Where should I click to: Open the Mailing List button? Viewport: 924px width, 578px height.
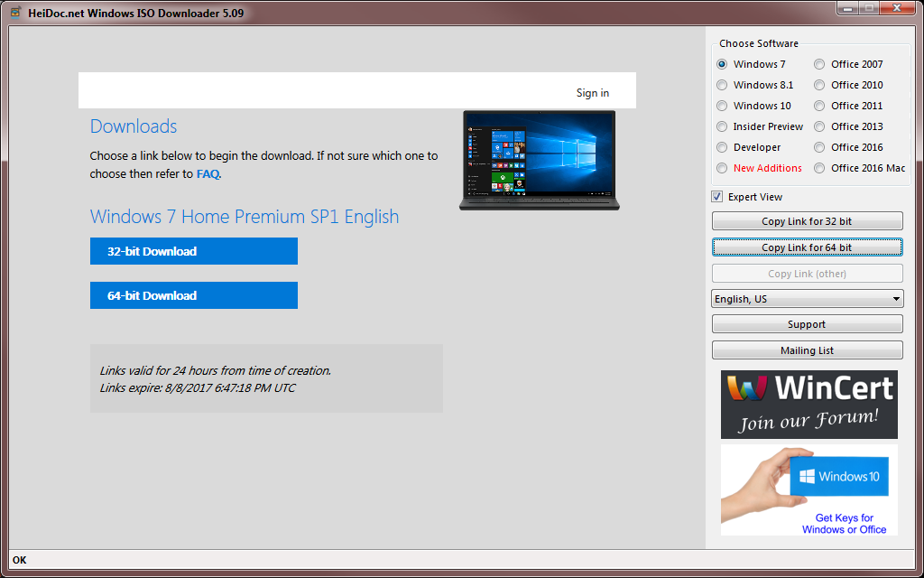click(x=807, y=350)
